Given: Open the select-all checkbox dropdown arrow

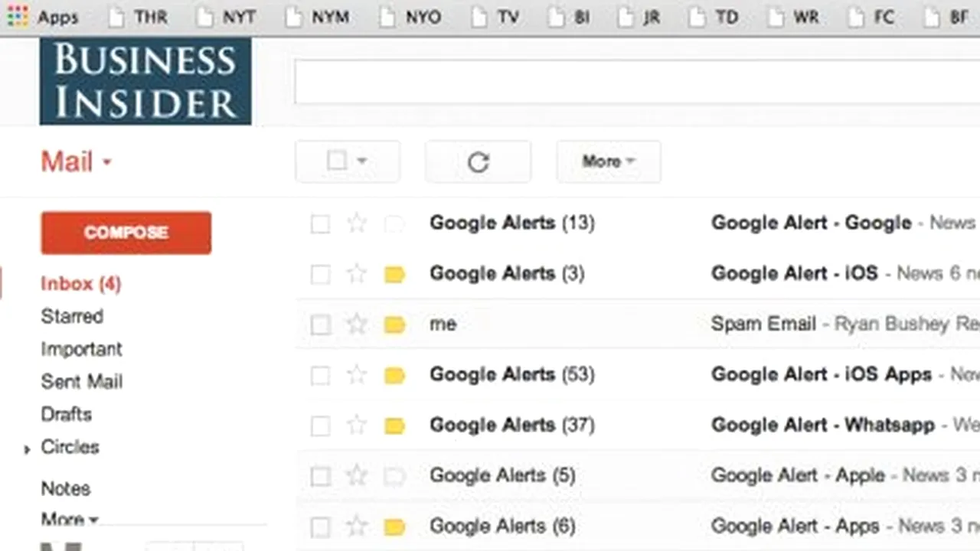Looking at the screenshot, I should (361, 161).
